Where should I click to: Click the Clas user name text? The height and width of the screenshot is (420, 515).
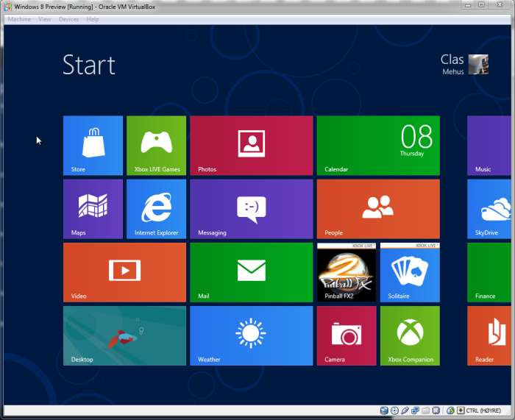point(452,60)
